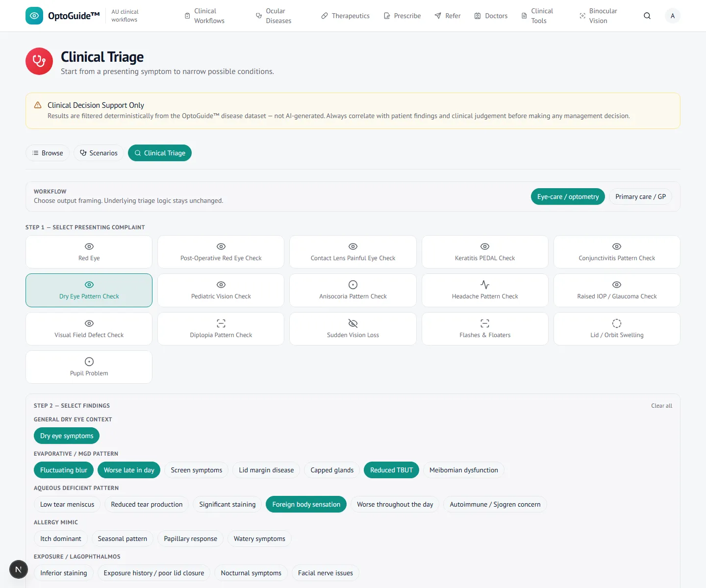
Task: Click the OptoGuide brand name text
Action: [74, 16]
